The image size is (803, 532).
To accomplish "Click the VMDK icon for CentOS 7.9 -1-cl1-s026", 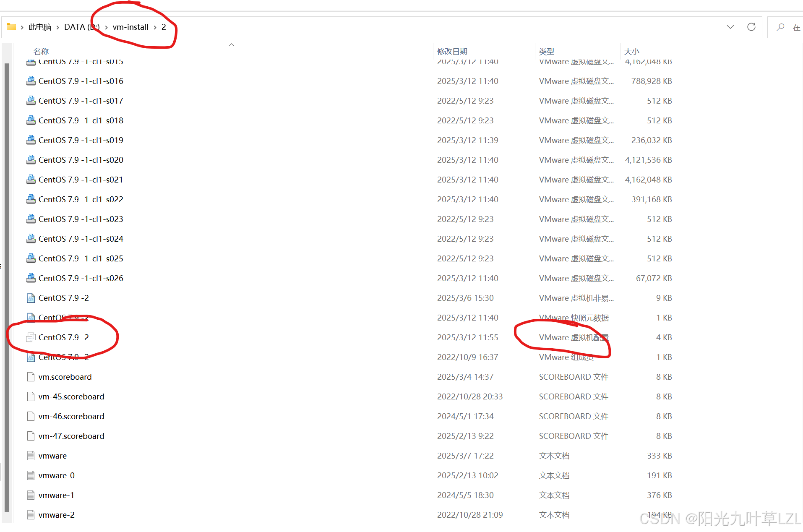I will click(x=31, y=278).
